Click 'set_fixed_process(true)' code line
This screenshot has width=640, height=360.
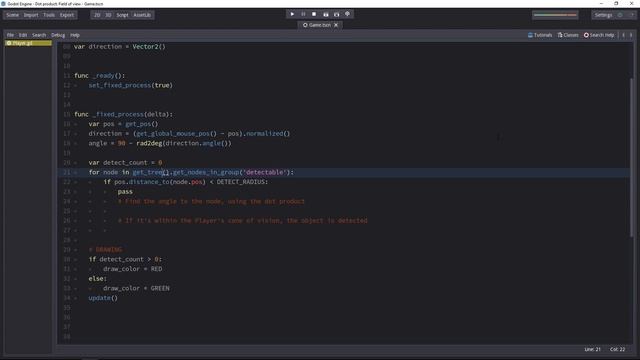point(131,85)
